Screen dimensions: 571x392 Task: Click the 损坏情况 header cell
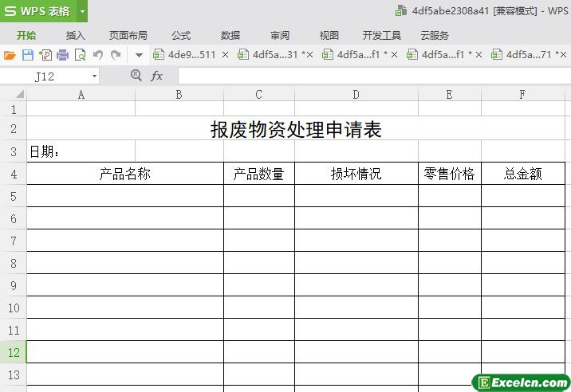point(356,174)
